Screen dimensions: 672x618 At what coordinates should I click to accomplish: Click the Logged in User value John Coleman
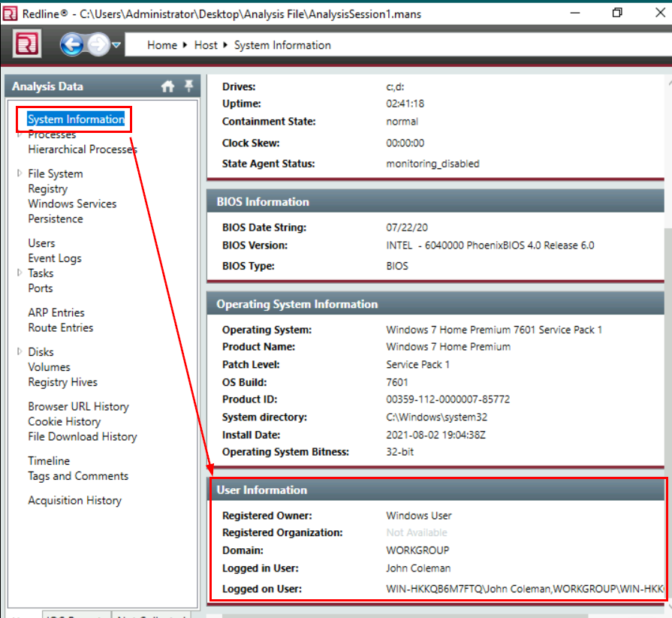418,568
